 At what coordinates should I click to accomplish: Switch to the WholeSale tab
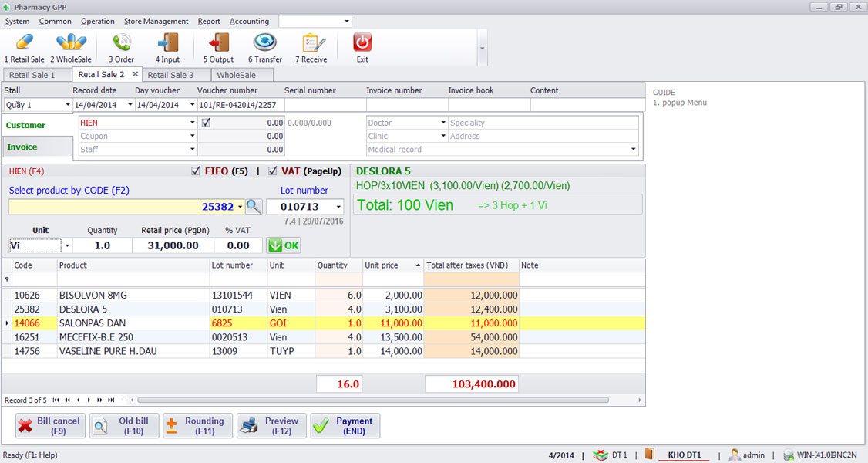pyautogui.click(x=241, y=75)
